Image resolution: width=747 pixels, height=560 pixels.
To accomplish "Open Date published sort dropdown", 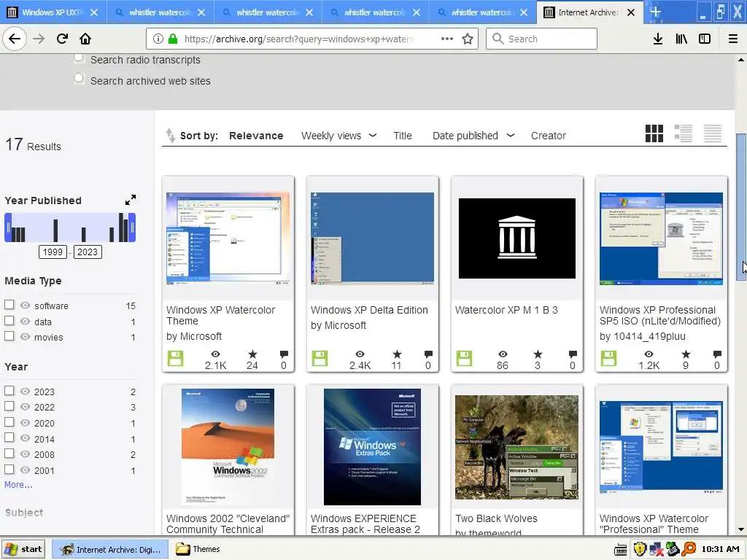I will tap(473, 136).
